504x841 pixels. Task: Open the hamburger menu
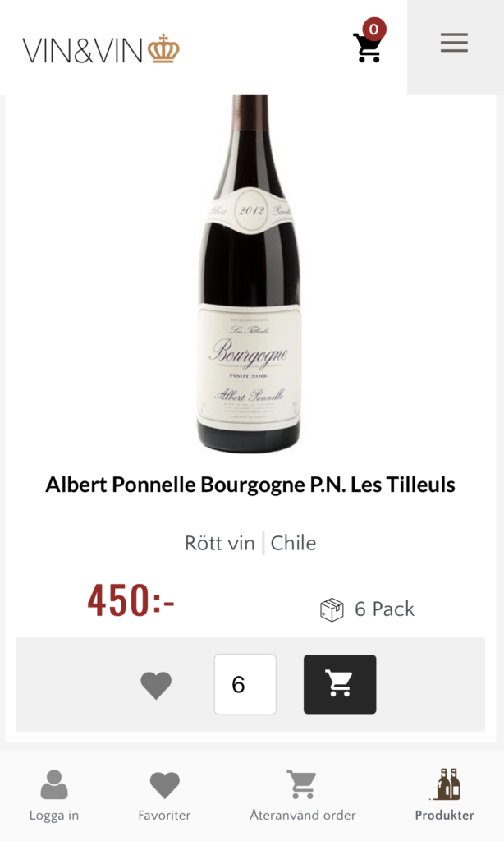454,43
